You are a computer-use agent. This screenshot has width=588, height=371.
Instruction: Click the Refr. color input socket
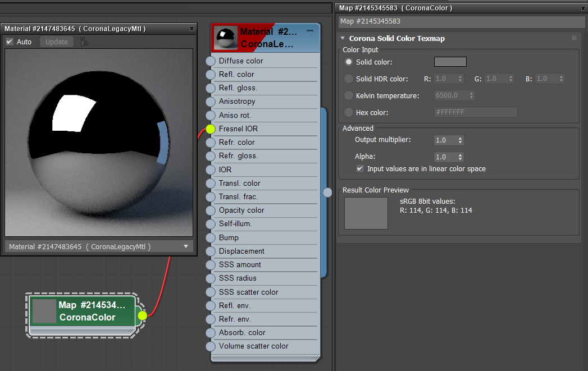point(211,143)
